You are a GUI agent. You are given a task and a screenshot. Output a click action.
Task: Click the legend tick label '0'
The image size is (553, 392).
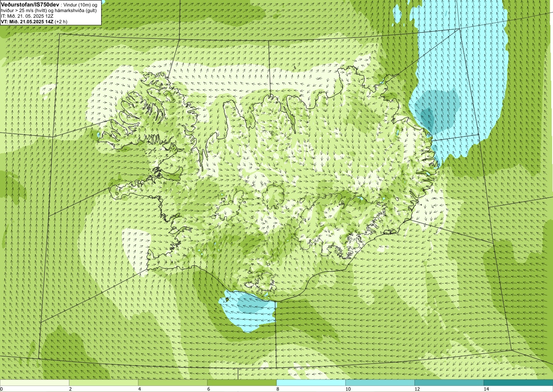[x=2, y=389]
